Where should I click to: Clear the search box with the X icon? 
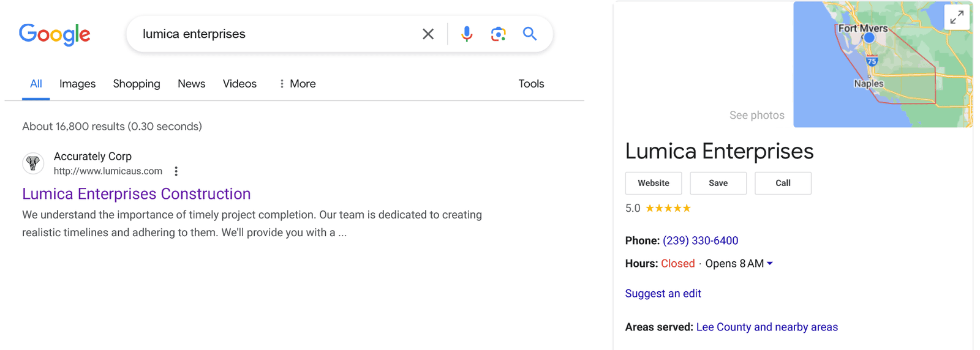click(x=428, y=34)
